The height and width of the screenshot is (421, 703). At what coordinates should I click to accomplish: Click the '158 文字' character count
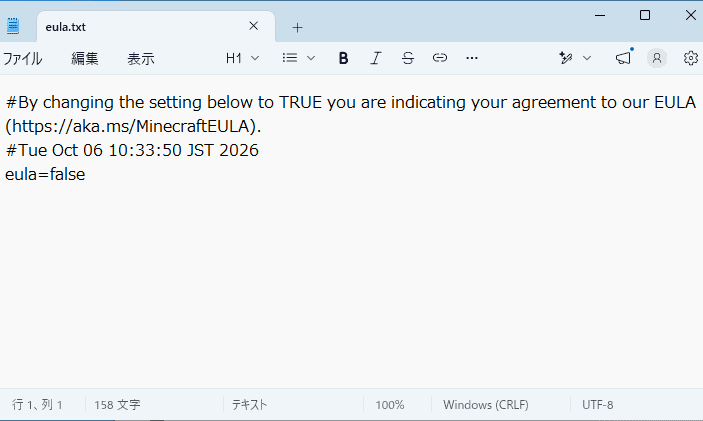tap(117, 405)
